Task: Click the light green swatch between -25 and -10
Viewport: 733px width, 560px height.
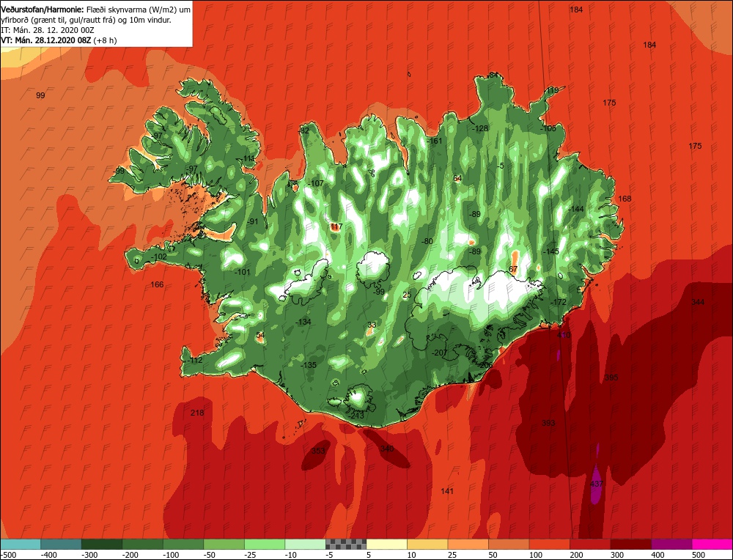Action: [265, 544]
